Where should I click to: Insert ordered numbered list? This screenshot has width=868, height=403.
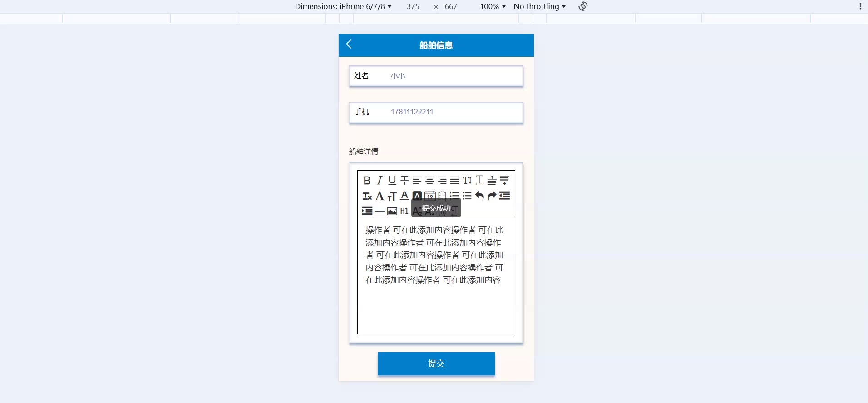coord(454,196)
